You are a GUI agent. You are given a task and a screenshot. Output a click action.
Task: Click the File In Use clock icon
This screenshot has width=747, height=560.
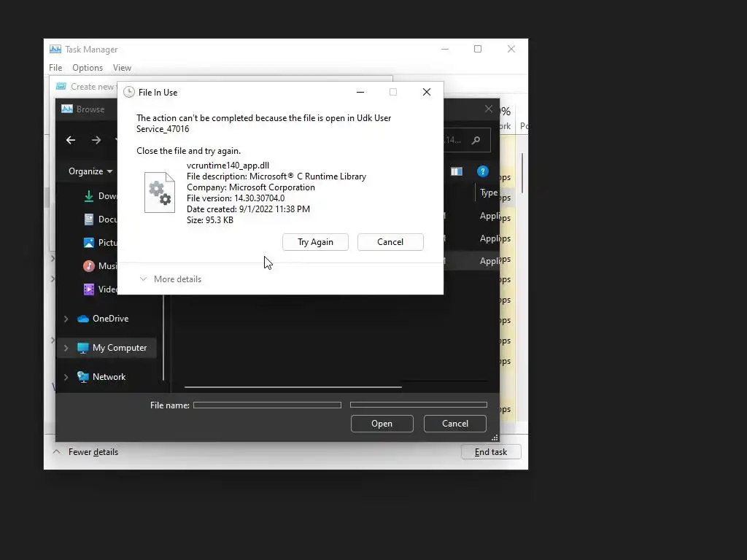click(x=128, y=93)
